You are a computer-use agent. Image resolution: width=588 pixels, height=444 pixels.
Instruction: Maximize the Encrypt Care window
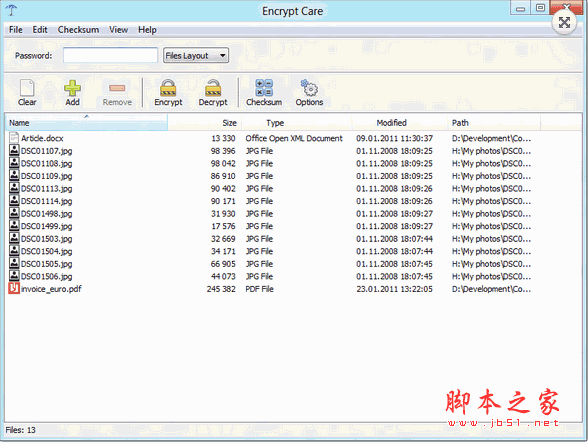[540, 8]
